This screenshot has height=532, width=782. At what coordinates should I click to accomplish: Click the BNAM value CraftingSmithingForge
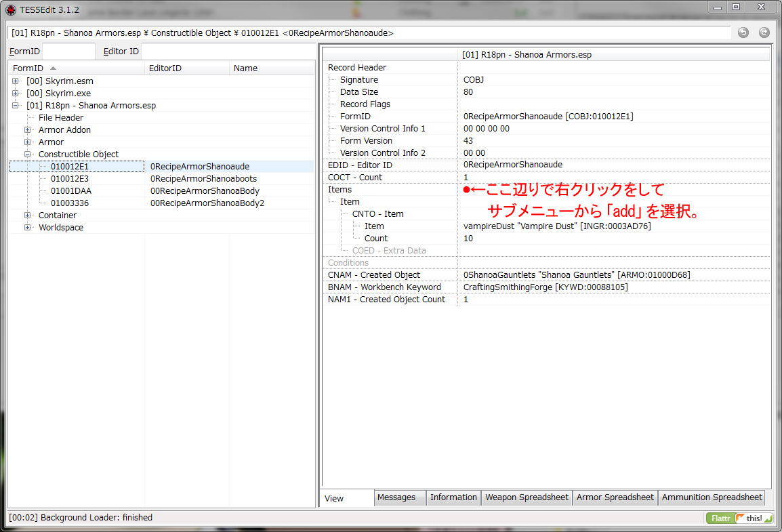(546, 287)
